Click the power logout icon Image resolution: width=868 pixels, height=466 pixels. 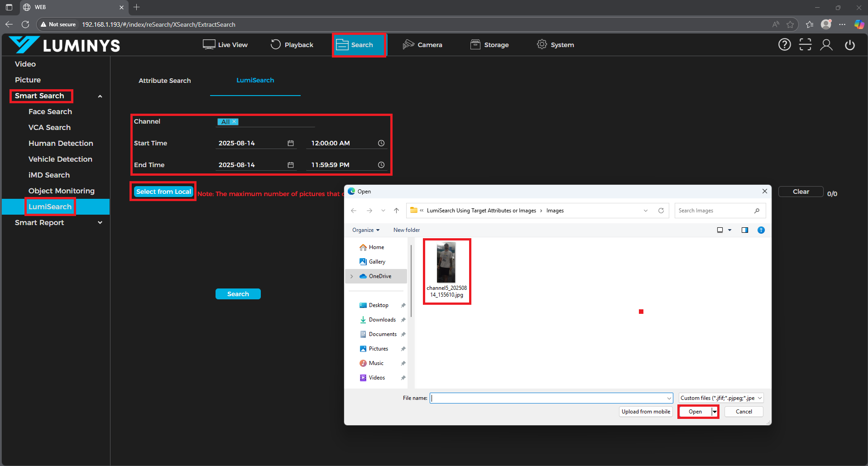pyautogui.click(x=850, y=45)
